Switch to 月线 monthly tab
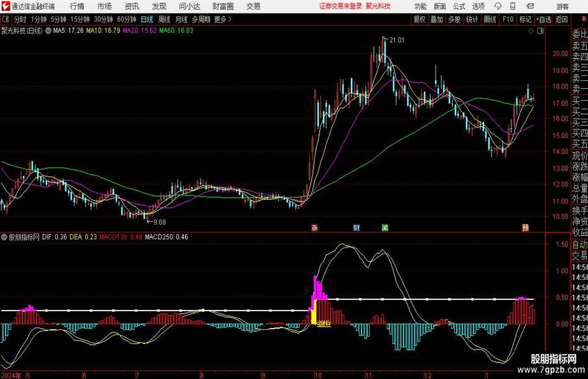Image resolution: width=588 pixels, height=379 pixels. pyautogui.click(x=181, y=19)
